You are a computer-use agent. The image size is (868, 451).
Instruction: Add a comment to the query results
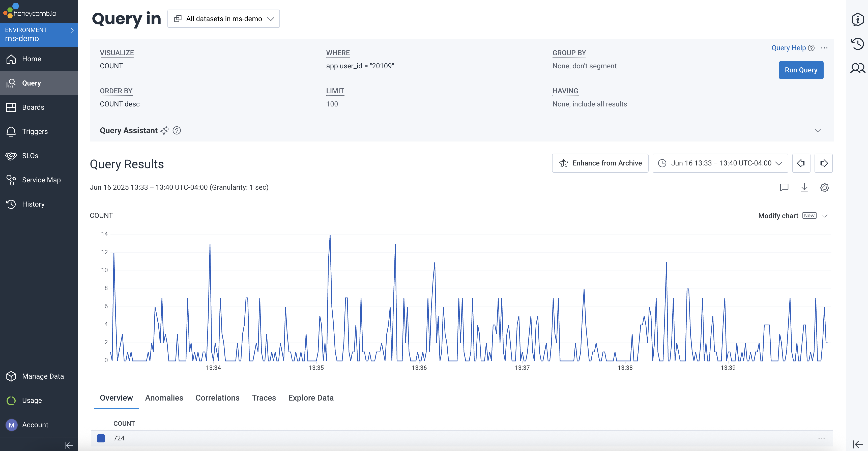point(784,187)
